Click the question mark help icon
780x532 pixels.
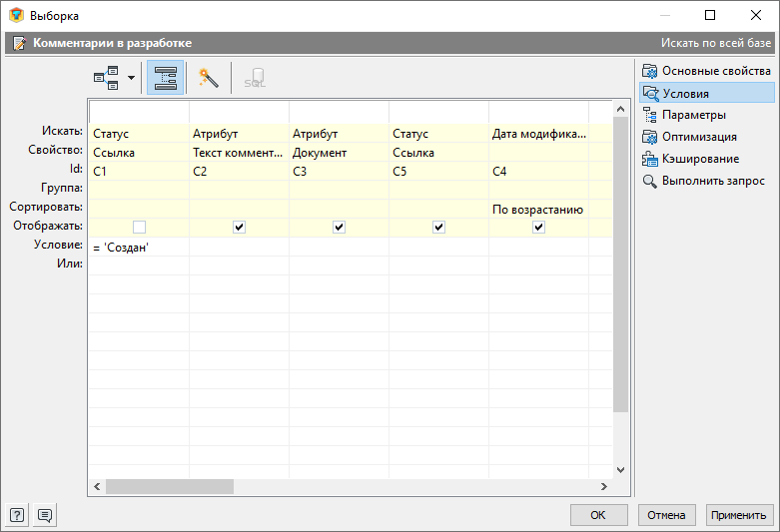[17, 515]
